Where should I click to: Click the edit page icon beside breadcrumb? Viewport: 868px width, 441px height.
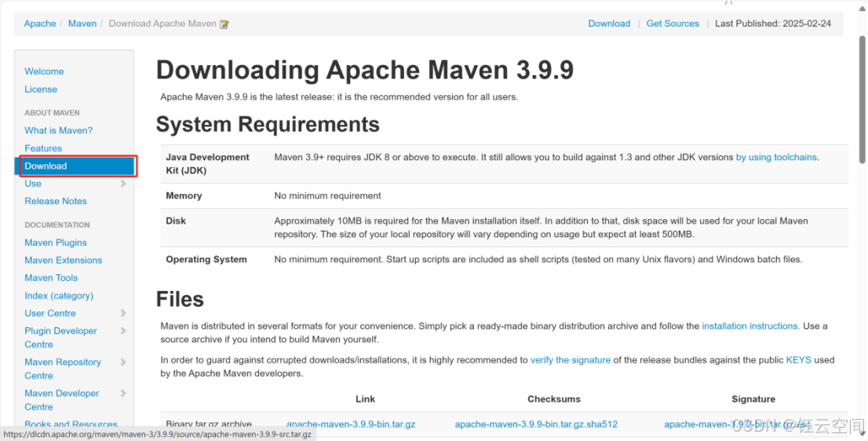pos(224,24)
